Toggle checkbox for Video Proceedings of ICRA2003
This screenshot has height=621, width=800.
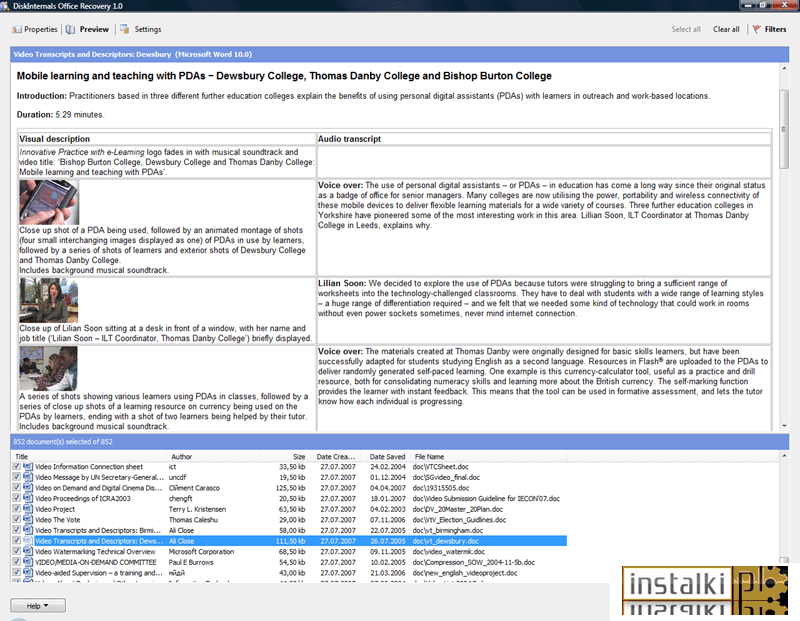coord(16,499)
